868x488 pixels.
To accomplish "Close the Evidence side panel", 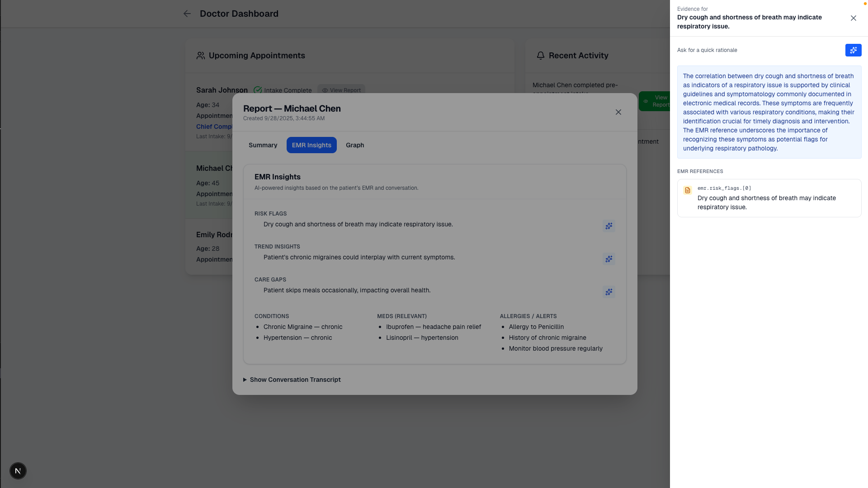I will 853,18.
